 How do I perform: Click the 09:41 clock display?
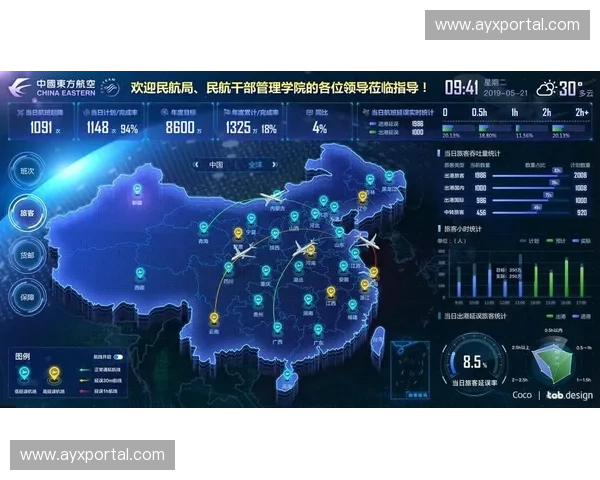click(x=461, y=88)
